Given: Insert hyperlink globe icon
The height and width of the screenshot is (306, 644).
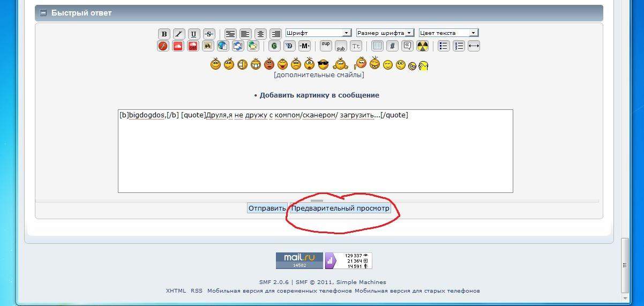Looking at the screenshot, I should (x=223, y=46).
